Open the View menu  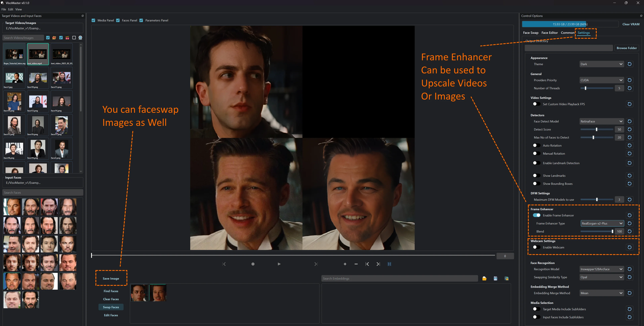(18, 9)
